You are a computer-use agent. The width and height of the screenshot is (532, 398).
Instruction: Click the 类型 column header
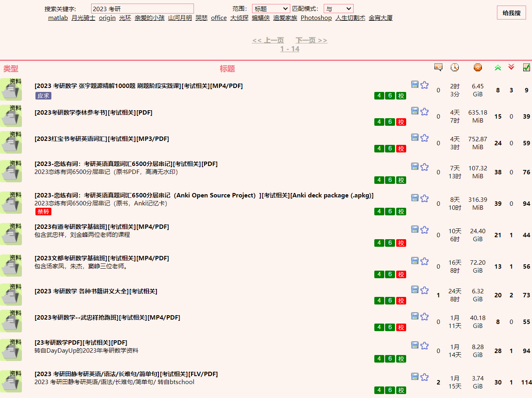(x=11, y=68)
